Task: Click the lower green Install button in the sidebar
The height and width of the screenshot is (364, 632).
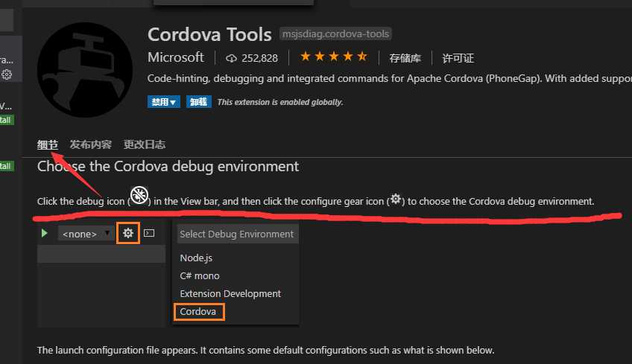Action: point(7,166)
